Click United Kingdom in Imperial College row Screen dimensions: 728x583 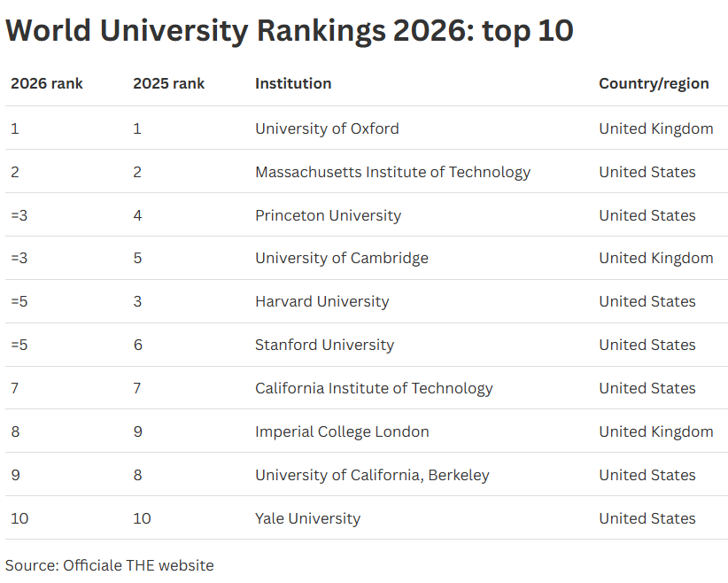[655, 431]
